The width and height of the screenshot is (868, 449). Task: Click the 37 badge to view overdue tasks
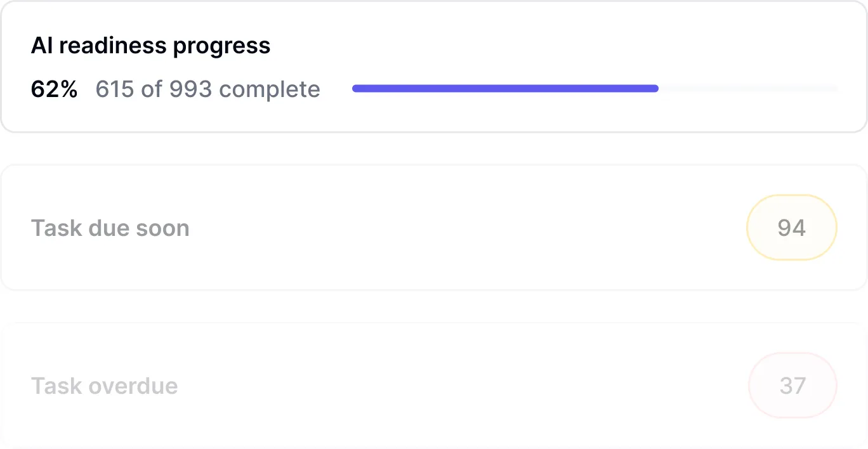tap(792, 385)
